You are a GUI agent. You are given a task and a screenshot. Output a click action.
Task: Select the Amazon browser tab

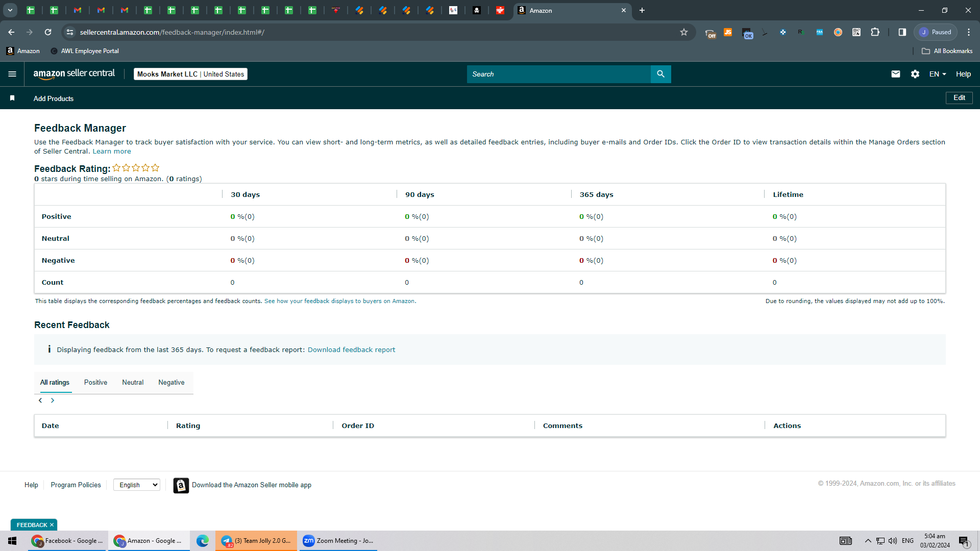[572, 10]
